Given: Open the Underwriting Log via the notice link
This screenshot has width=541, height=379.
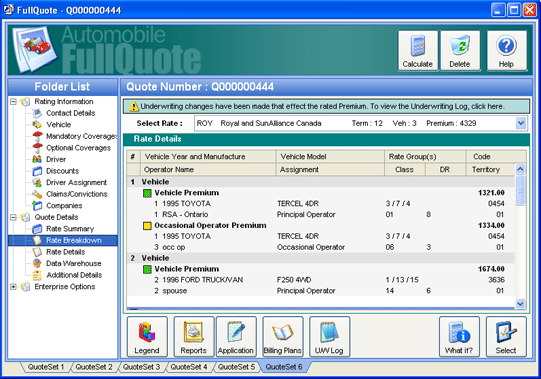Looking at the screenshot, I should click(x=487, y=106).
